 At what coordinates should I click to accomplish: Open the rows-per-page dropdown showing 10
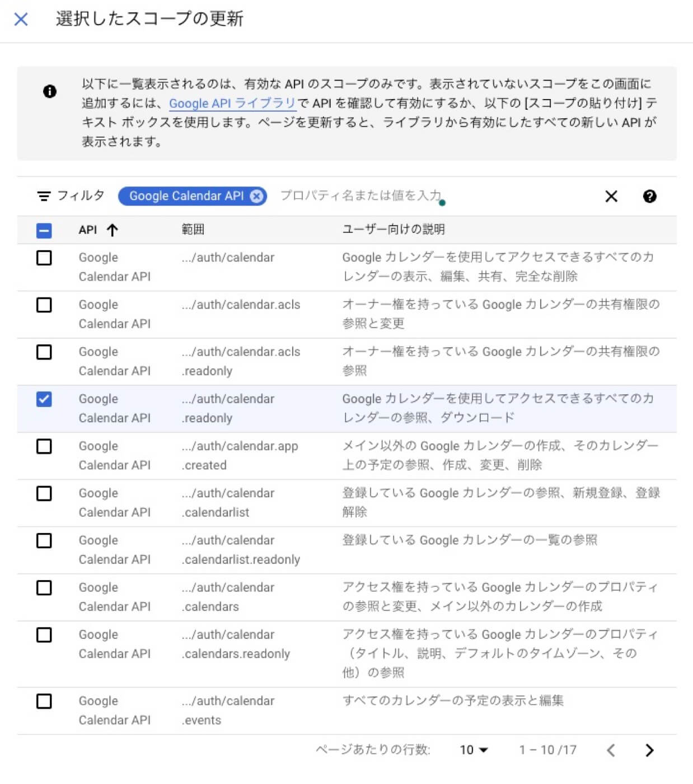tap(472, 749)
